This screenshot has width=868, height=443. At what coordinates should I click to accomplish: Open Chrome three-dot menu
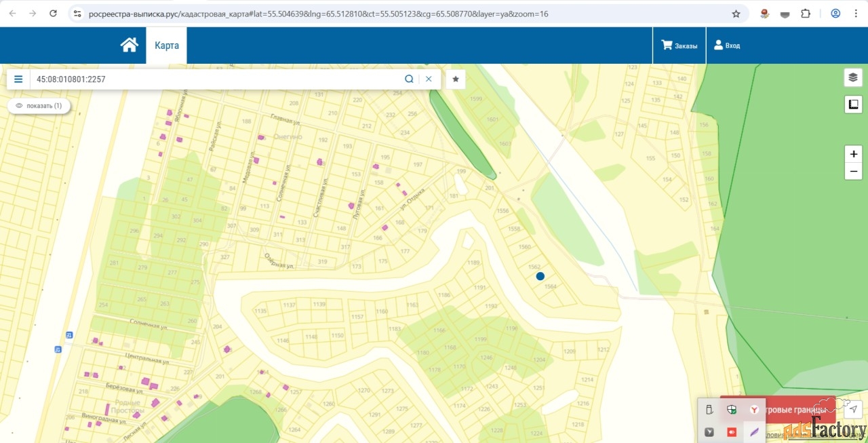pyautogui.click(x=855, y=14)
